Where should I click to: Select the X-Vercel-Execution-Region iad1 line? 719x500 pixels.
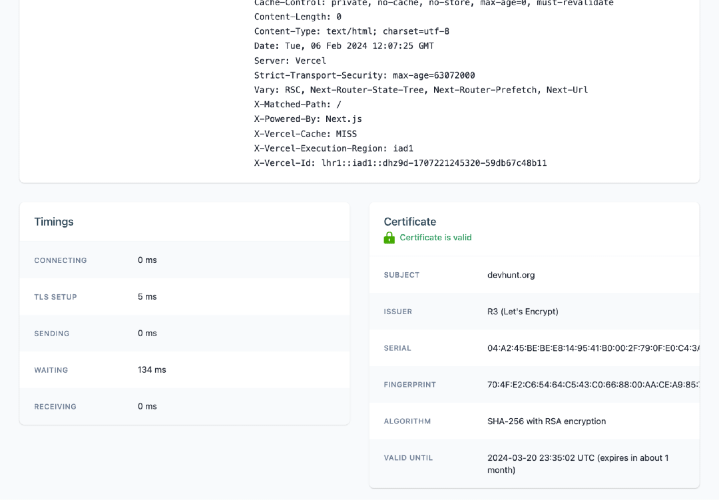click(333, 149)
